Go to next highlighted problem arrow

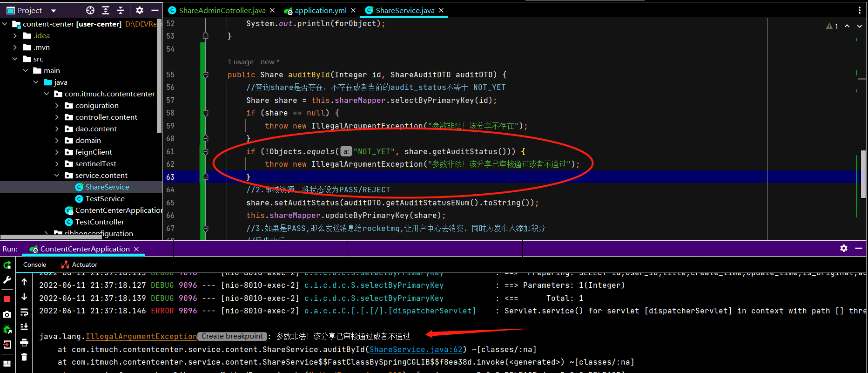coord(859,26)
